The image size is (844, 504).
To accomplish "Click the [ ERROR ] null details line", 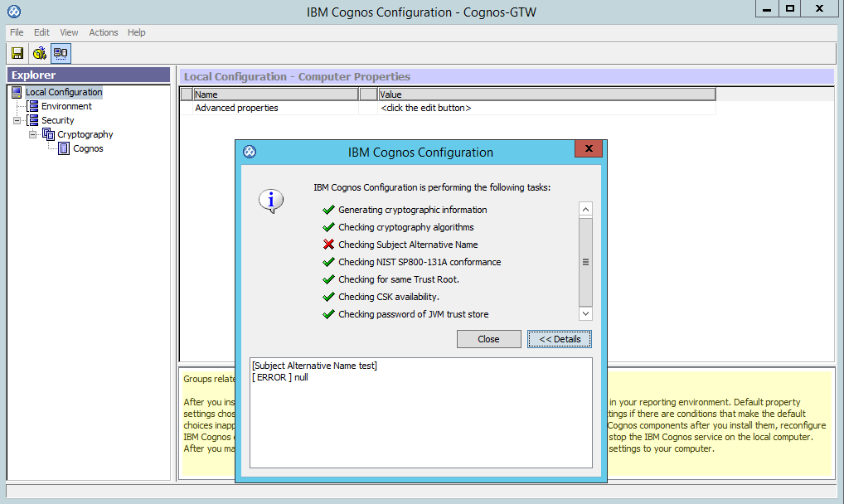I will 280,377.
